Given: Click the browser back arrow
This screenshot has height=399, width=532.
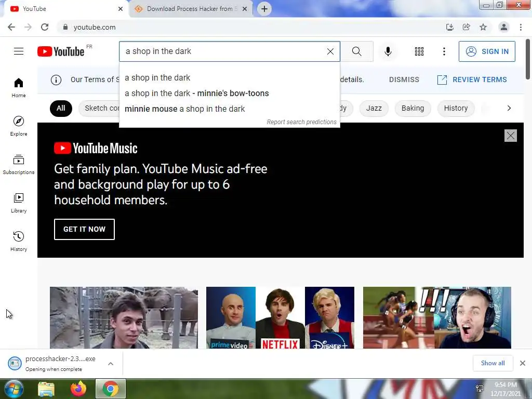Looking at the screenshot, I should (11, 27).
